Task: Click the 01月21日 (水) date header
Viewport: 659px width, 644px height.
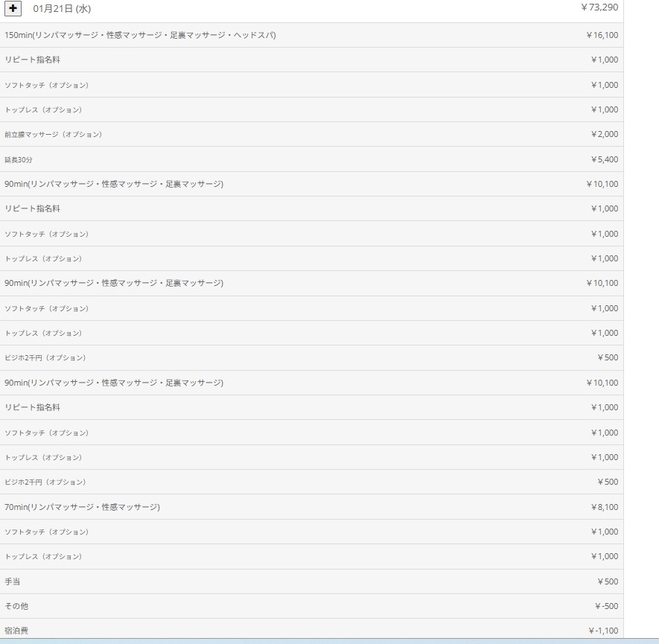Action: 62,9
